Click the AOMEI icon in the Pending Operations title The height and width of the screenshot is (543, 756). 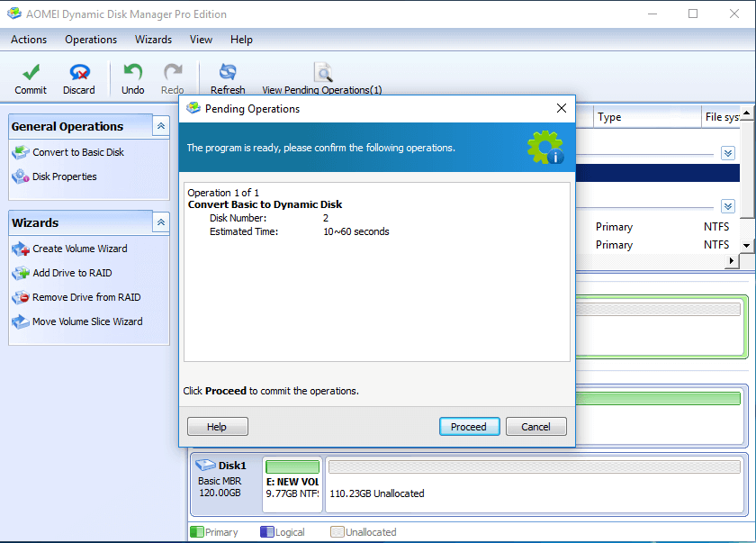point(193,108)
